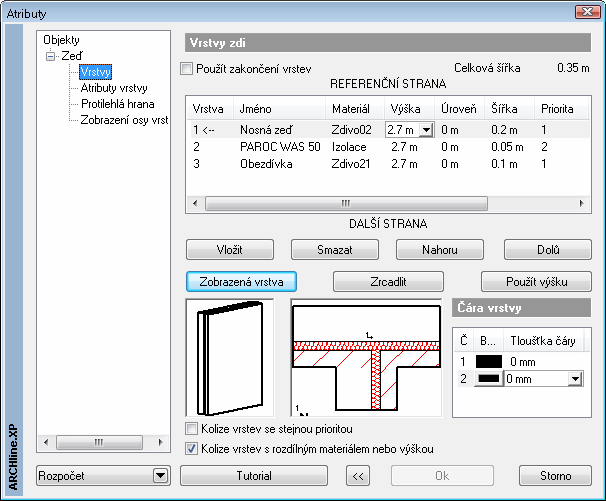
Task: Click black color swatch in line row 2
Action: [x=489, y=379]
